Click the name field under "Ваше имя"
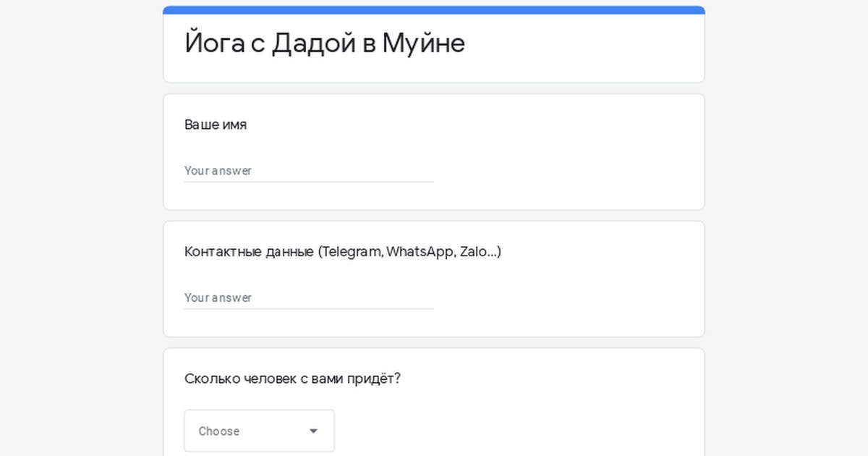Viewport: 868px width, 456px height. point(309,171)
